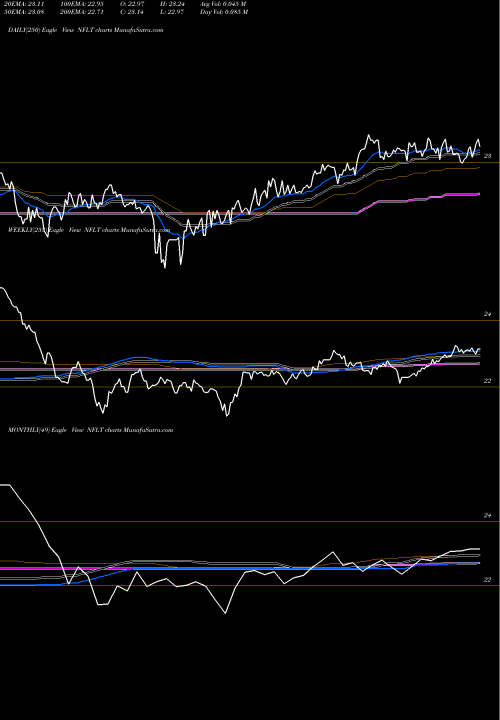
Task: Click the high price H: value
Action: coord(172,4)
